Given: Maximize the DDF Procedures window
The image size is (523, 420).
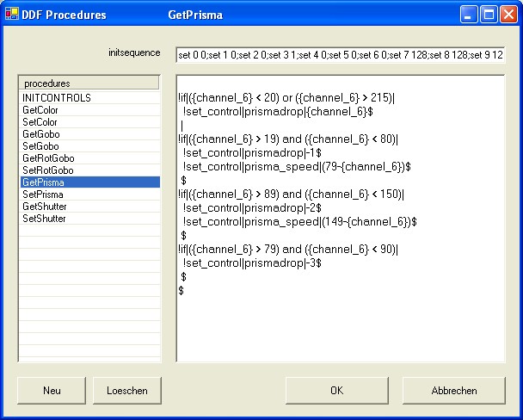Looking at the screenshot, I should pos(488,15).
